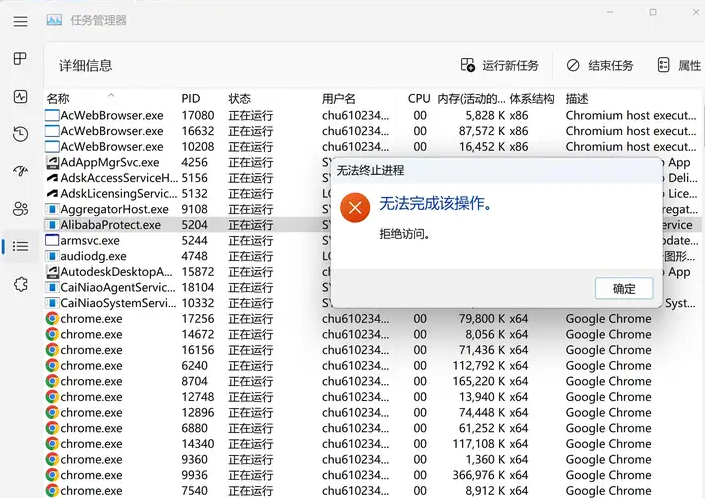Viewport: 705px width, 498px height.
Task: Sort processes by PID column
Action: point(191,99)
